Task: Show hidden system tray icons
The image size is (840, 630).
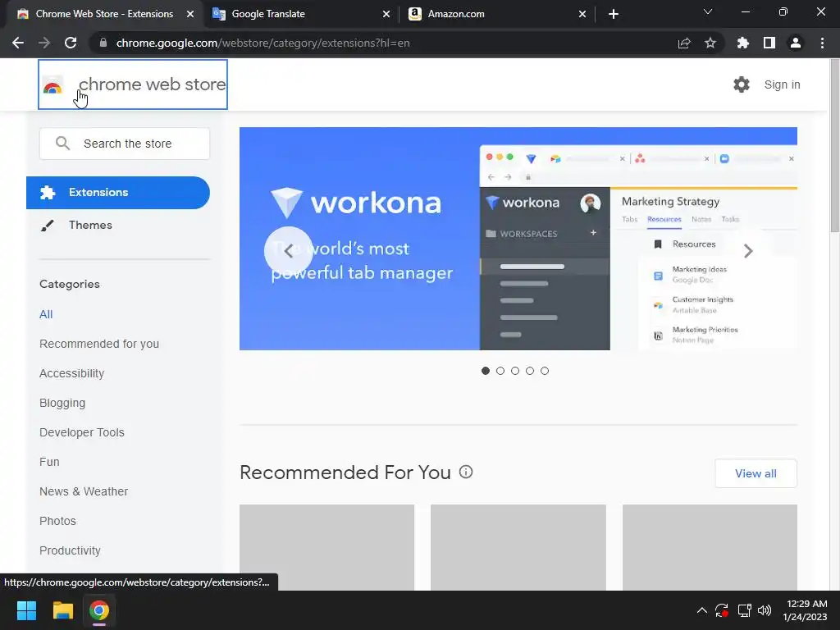Action: (x=702, y=610)
